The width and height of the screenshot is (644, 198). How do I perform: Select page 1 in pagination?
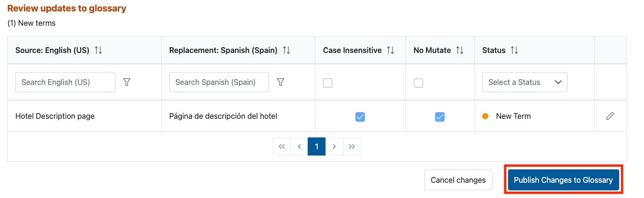point(317,146)
